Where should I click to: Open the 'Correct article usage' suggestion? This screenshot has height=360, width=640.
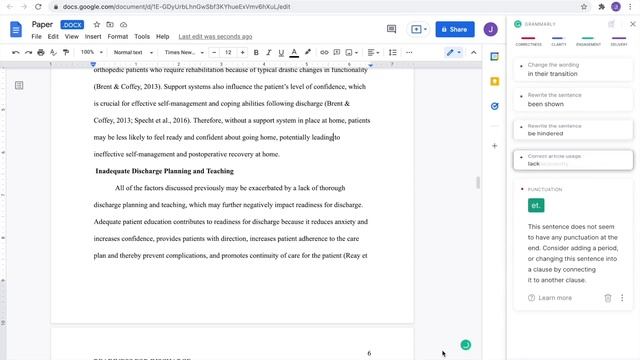click(573, 160)
